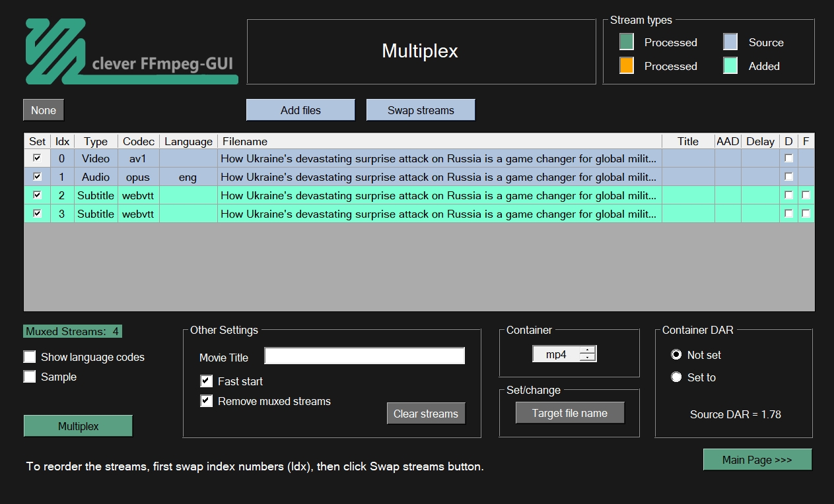Click the clever FFmpeg-GUI logo

[131, 51]
